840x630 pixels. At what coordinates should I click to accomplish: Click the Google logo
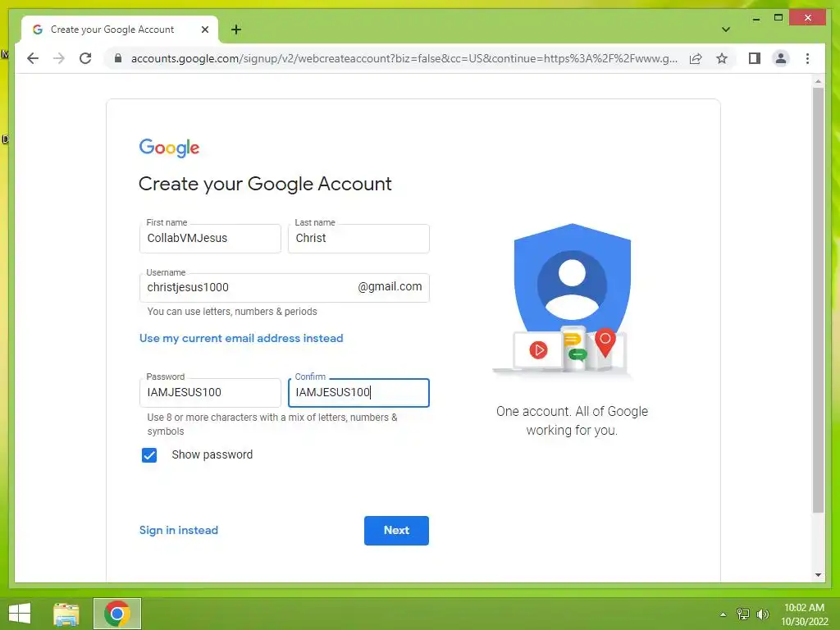click(x=169, y=148)
